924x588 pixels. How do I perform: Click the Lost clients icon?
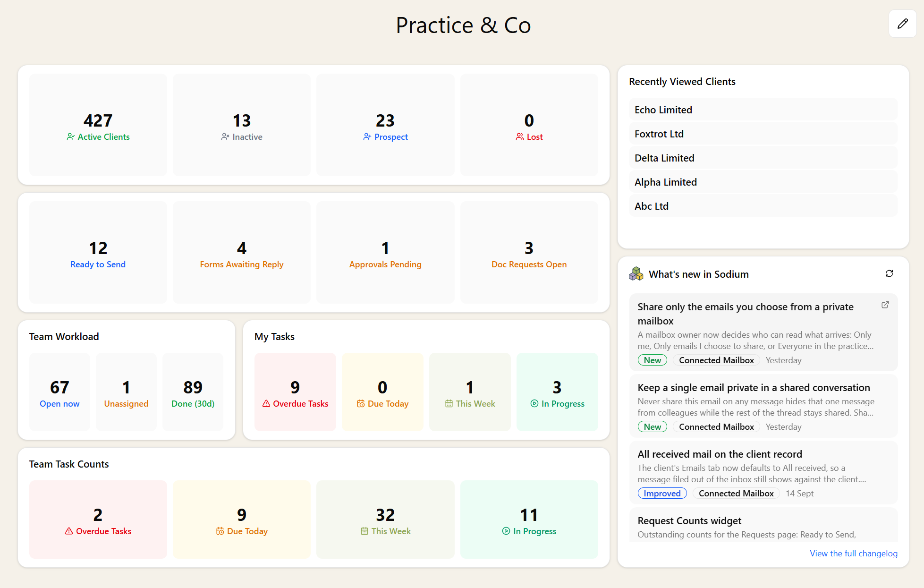point(519,136)
